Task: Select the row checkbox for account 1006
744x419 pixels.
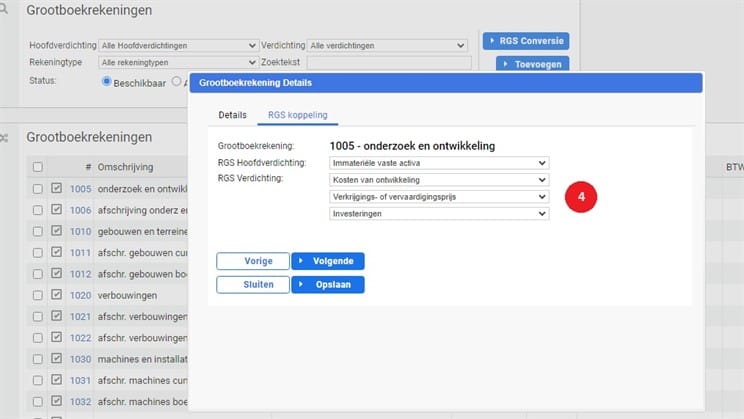Action: tap(37, 210)
